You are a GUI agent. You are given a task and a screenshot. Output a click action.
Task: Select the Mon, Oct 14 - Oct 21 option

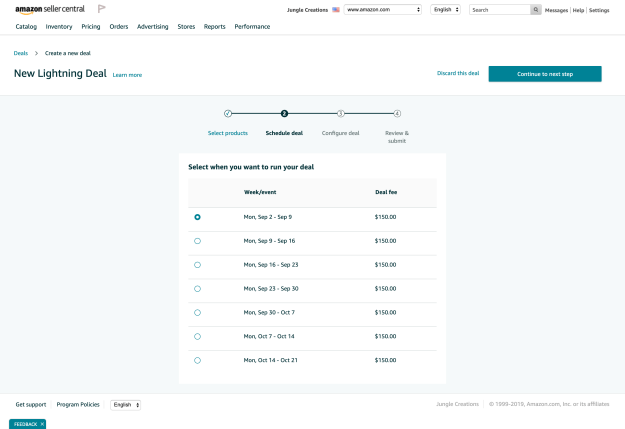tap(197, 360)
